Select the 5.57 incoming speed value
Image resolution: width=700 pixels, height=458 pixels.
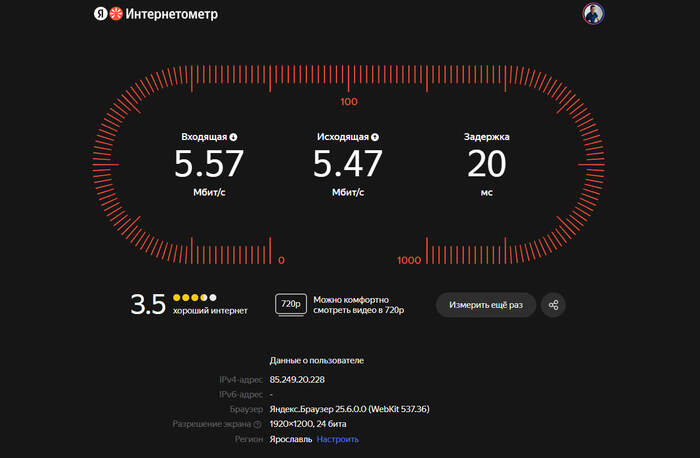click(209, 163)
